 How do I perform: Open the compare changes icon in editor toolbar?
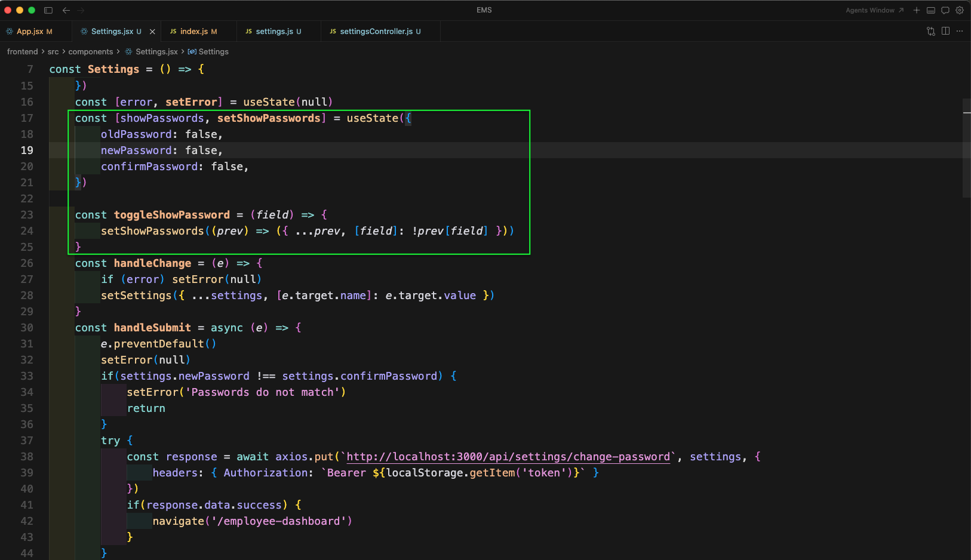point(931,31)
